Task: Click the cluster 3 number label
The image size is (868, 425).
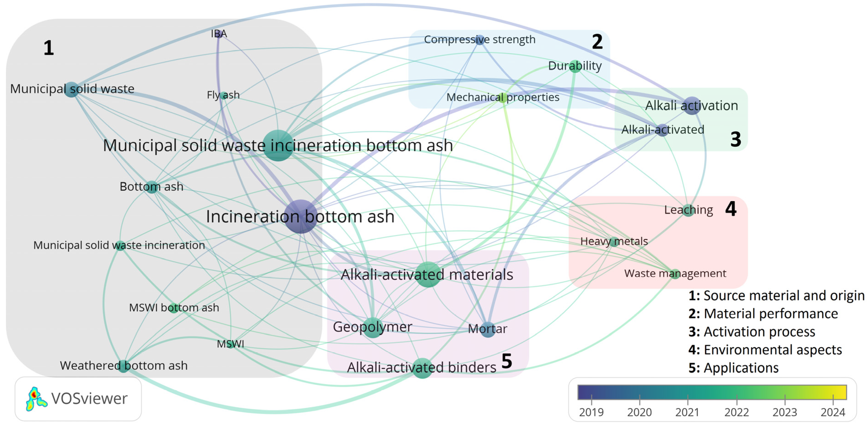Action: click(736, 139)
